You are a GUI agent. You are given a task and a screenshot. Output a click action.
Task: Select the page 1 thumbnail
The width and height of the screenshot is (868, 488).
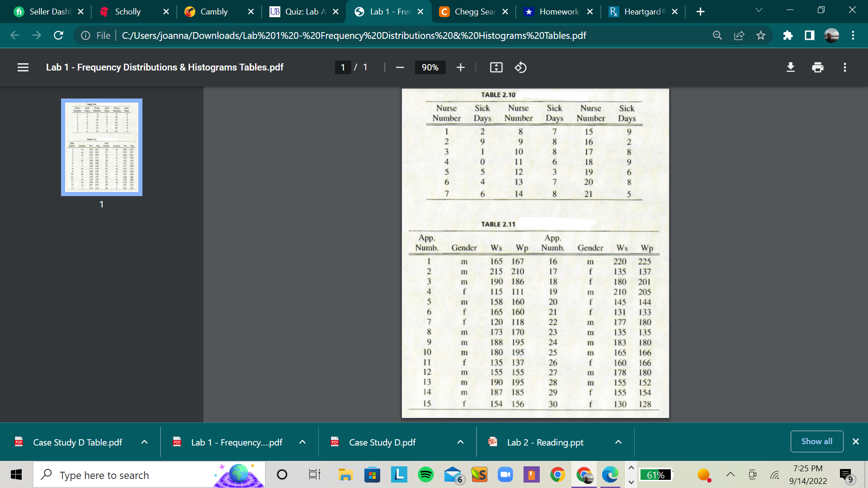click(101, 147)
